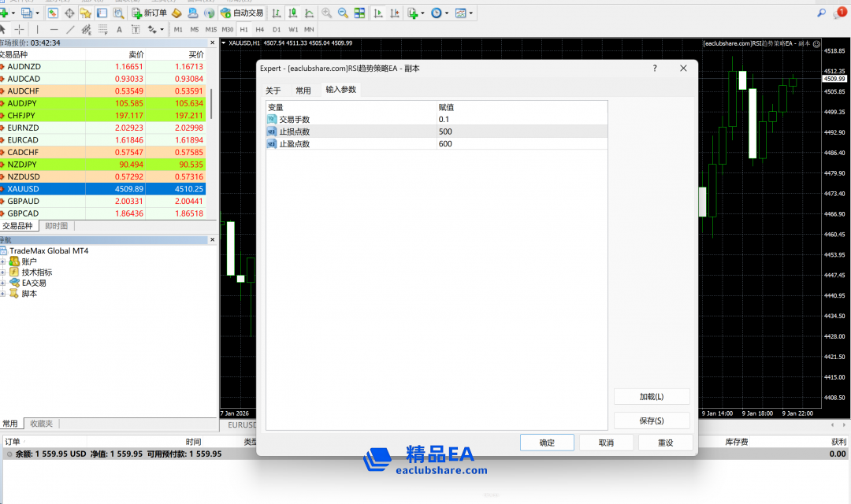Click the tile windows grid icon
Screen dimensions: 851x504
pyautogui.click(x=359, y=13)
